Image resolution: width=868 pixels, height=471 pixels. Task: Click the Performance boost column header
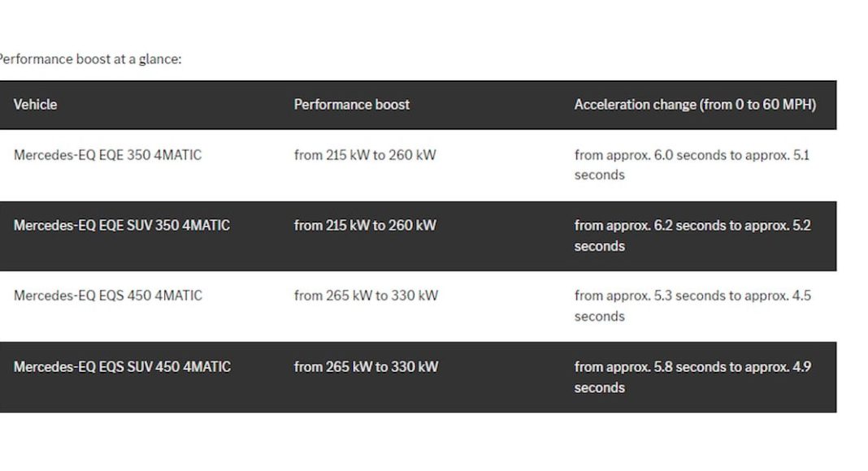tap(351, 105)
